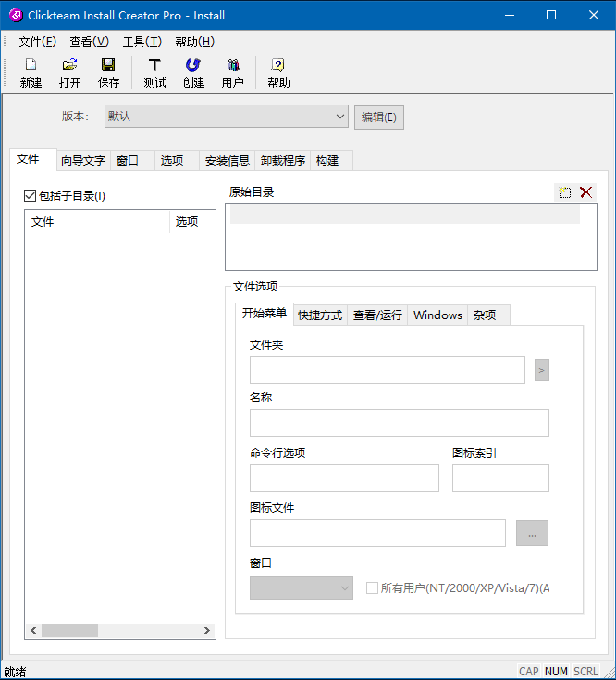Screen dimensions: 616x680
Task: Open the 工具(T) menu
Action: [142, 42]
